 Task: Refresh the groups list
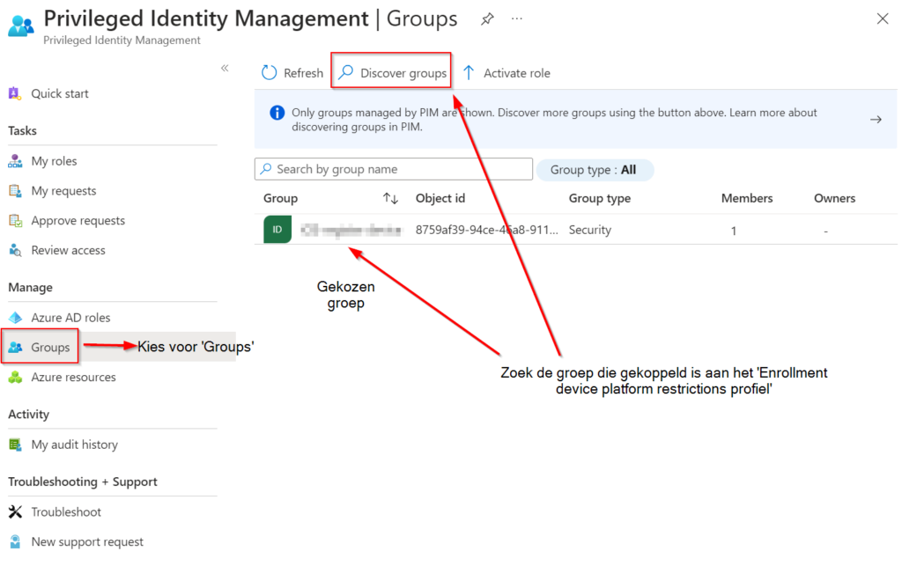(292, 73)
